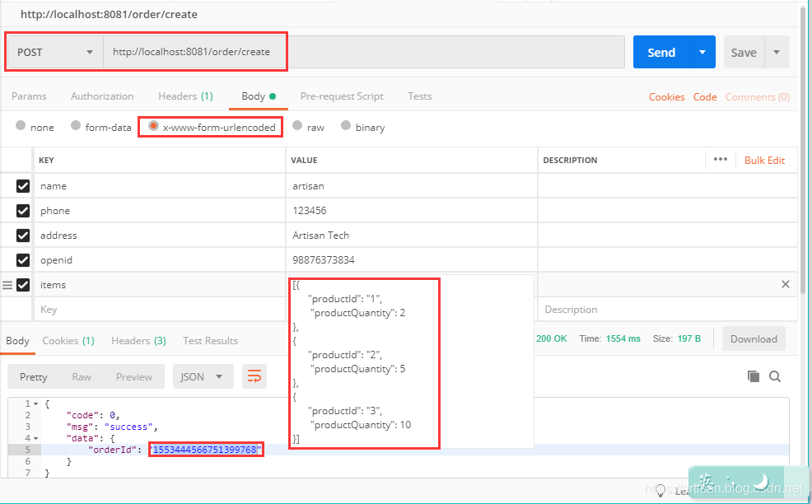Delete the items row with X
This screenshot has height=504, width=812.
pos(785,284)
